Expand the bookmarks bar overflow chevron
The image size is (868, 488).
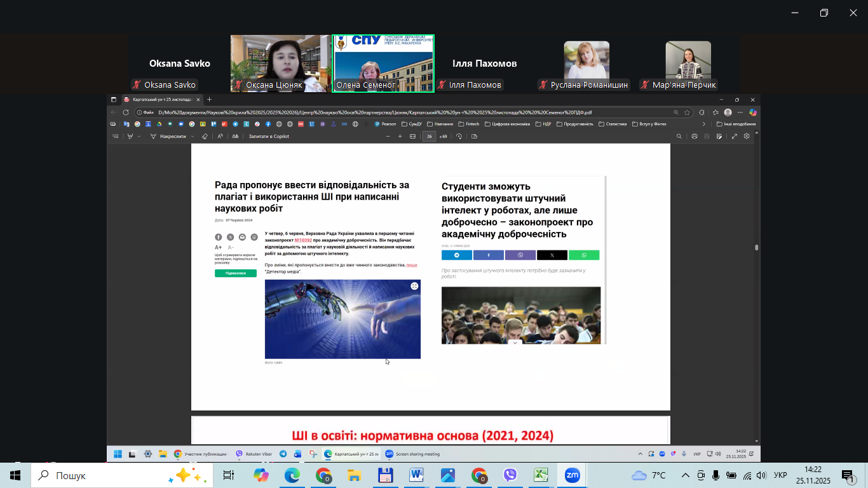point(703,124)
